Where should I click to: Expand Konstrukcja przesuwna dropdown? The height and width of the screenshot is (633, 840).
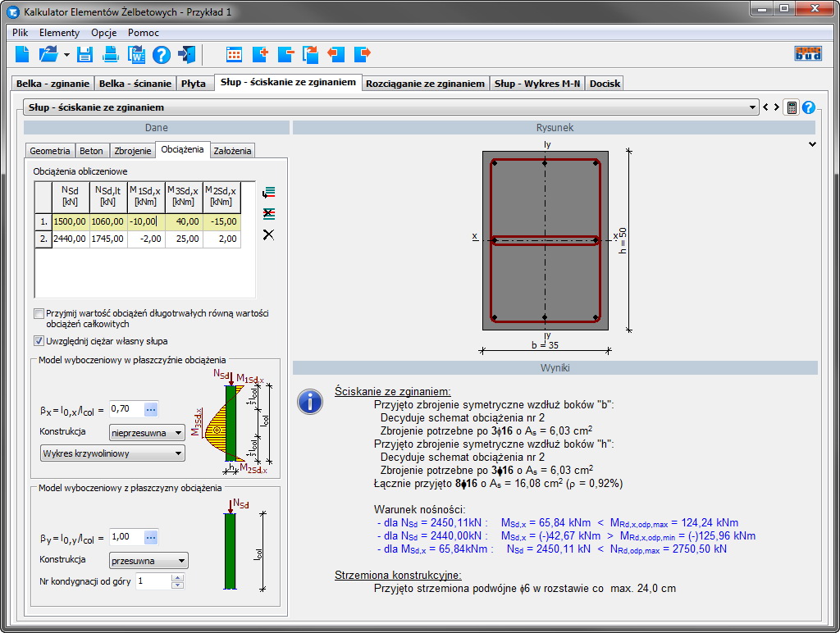point(148,561)
